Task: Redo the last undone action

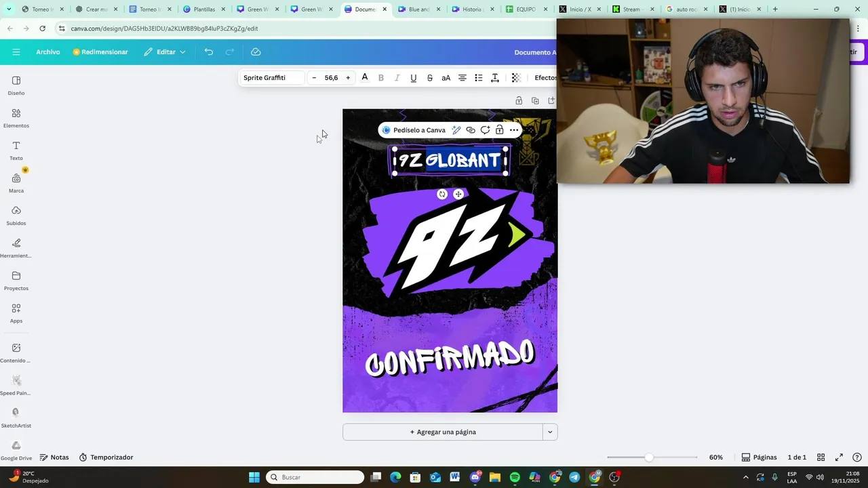Action: pos(230,52)
